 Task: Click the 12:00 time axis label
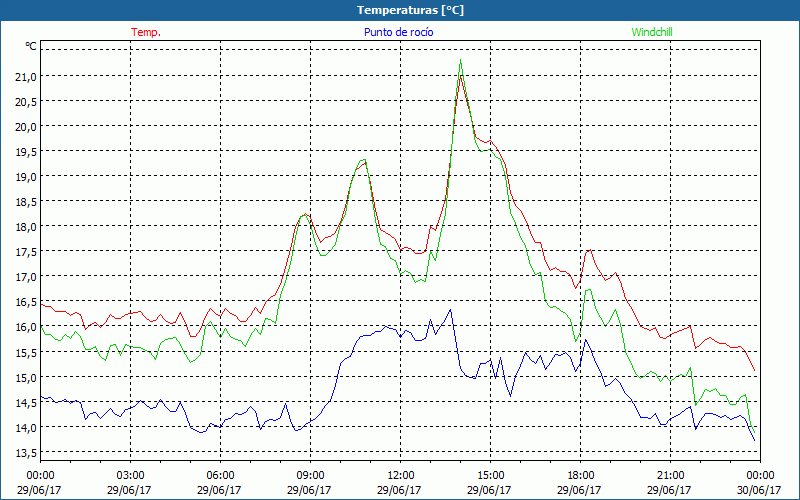pos(401,475)
